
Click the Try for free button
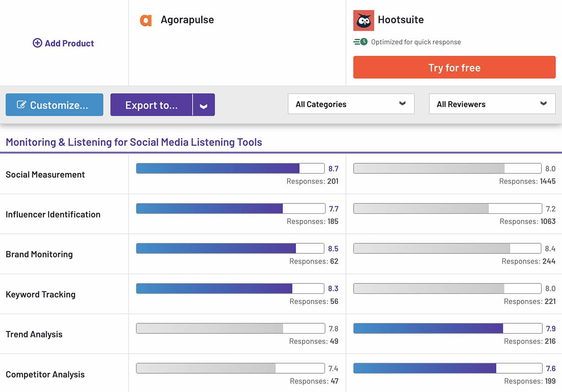coord(454,67)
